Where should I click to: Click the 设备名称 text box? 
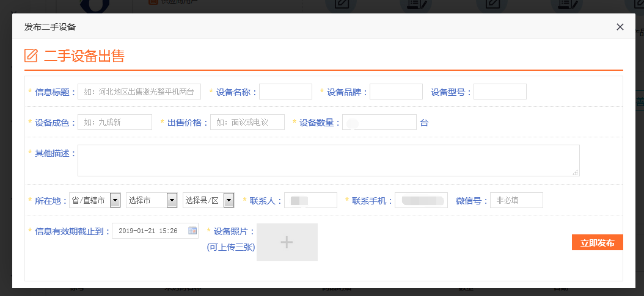coord(285,92)
